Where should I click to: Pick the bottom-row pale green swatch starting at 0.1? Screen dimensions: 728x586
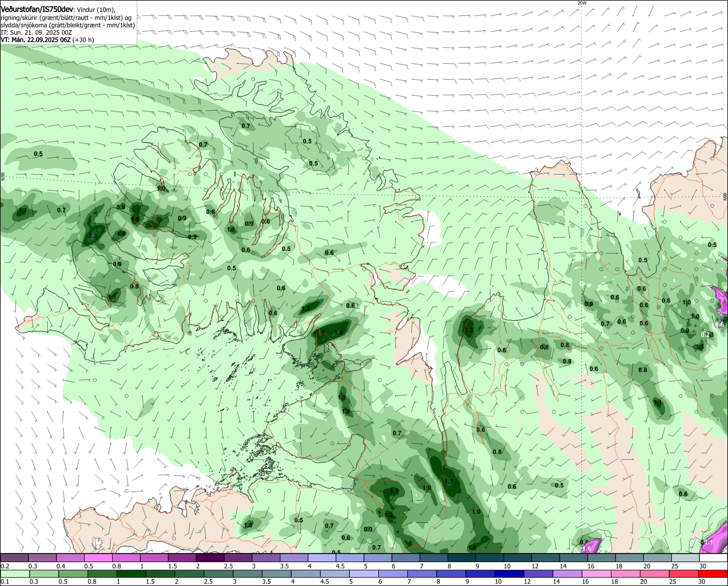point(14,574)
